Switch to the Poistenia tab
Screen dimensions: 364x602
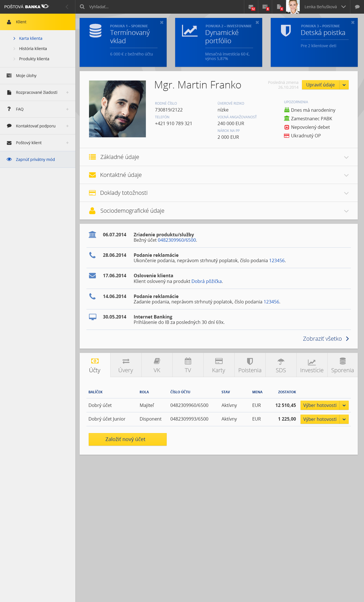tap(250, 365)
